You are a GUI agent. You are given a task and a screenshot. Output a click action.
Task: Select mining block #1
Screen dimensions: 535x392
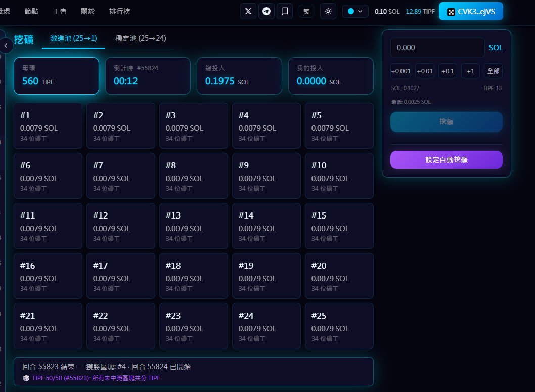[x=48, y=126]
